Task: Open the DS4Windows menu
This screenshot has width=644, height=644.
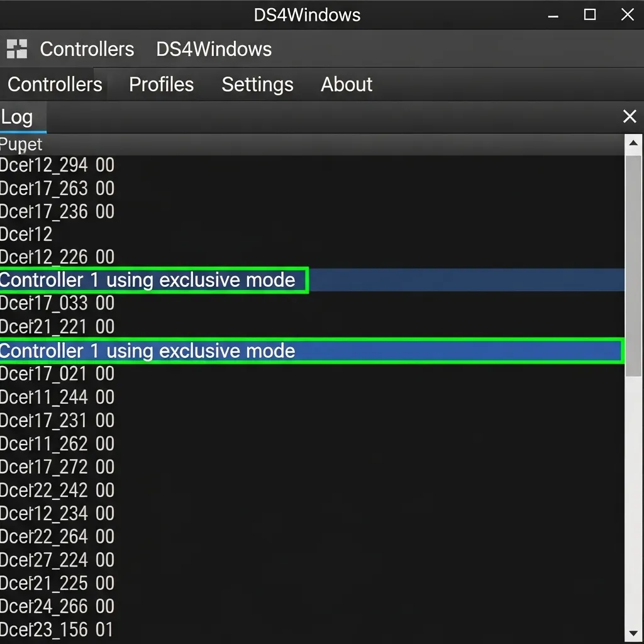Action: pos(213,49)
